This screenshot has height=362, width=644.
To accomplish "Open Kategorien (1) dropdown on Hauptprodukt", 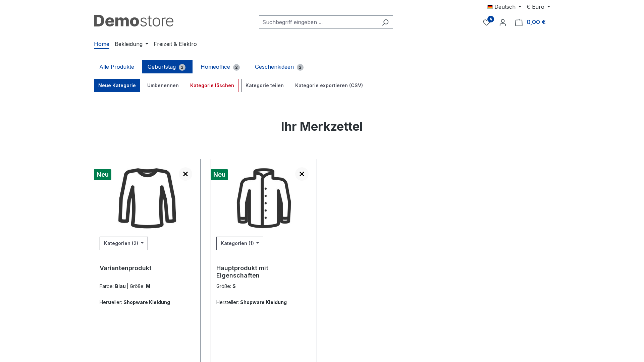I will pos(240,243).
